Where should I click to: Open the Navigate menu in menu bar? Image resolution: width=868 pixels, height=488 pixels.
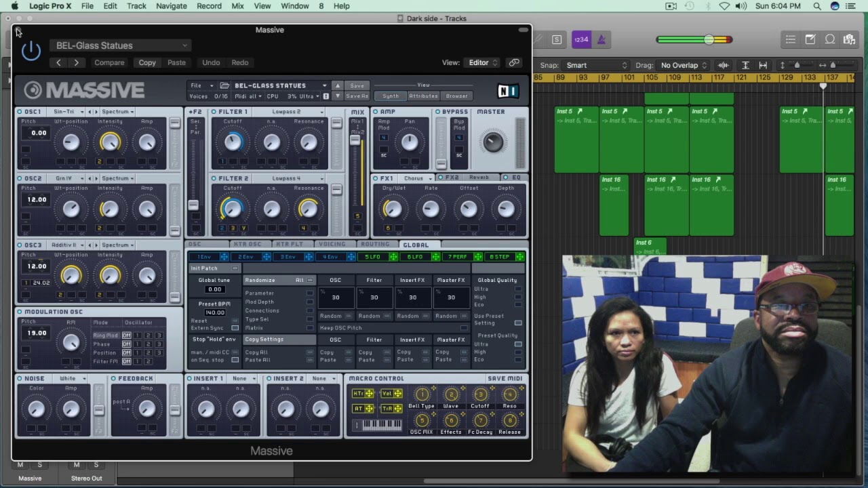pyautogui.click(x=172, y=6)
